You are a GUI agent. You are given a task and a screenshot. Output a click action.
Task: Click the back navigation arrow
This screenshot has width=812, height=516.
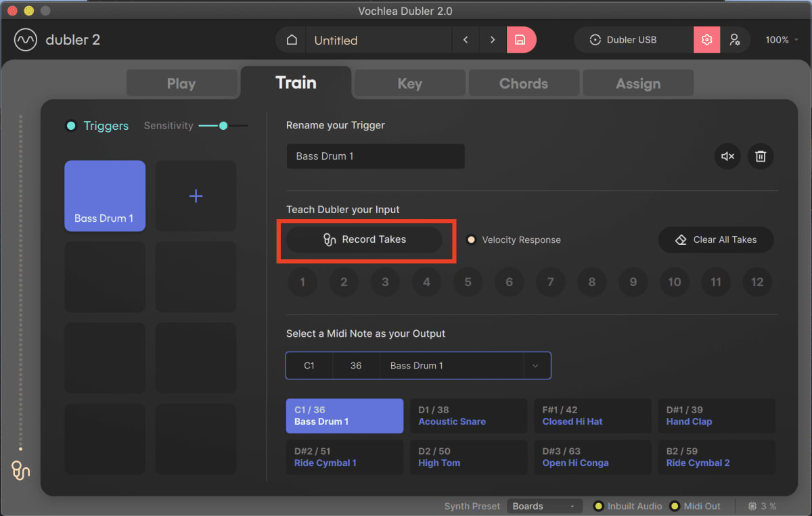(465, 40)
